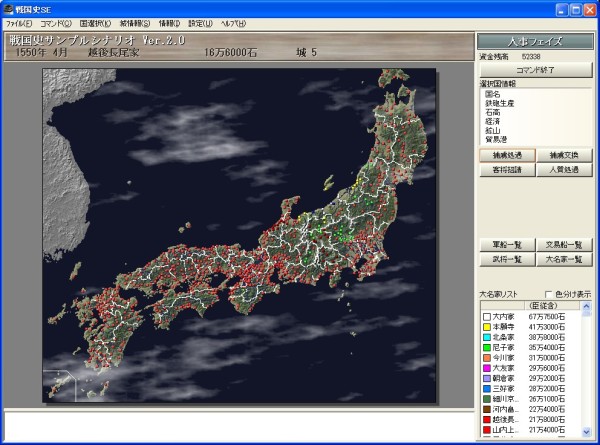Image resolution: width=600 pixels, height=445 pixels.
Task: Click the （臣従含） column header
Action: tap(543, 306)
